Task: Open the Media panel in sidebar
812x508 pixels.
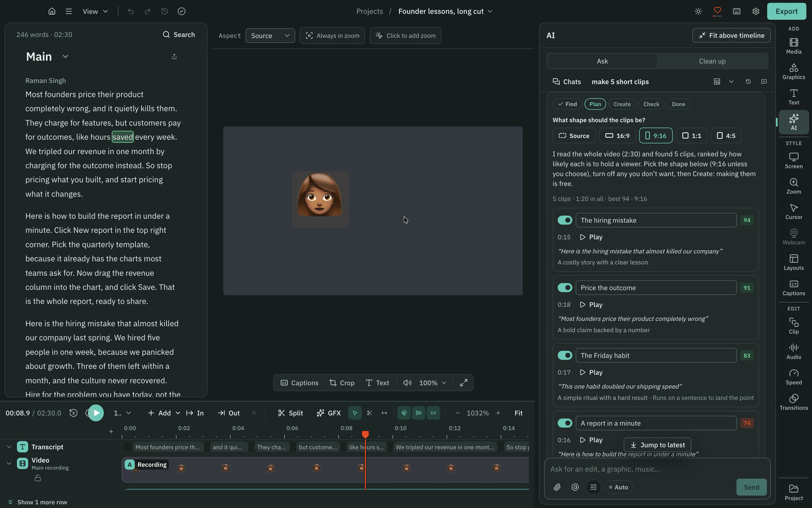Action: click(794, 46)
